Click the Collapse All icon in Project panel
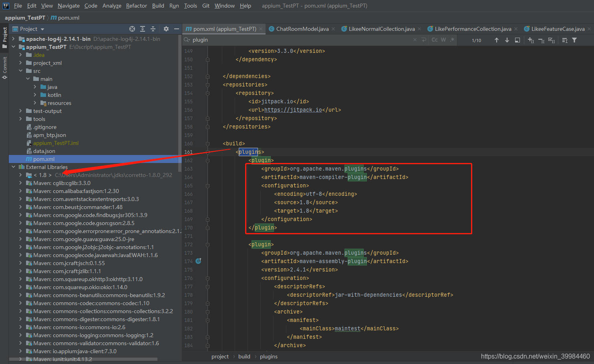594x364 pixels. coord(153,29)
